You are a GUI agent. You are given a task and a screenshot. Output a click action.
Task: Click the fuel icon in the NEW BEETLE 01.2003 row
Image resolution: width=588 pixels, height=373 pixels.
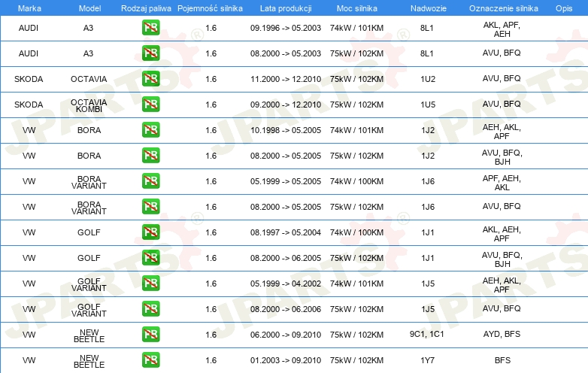(x=150, y=359)
